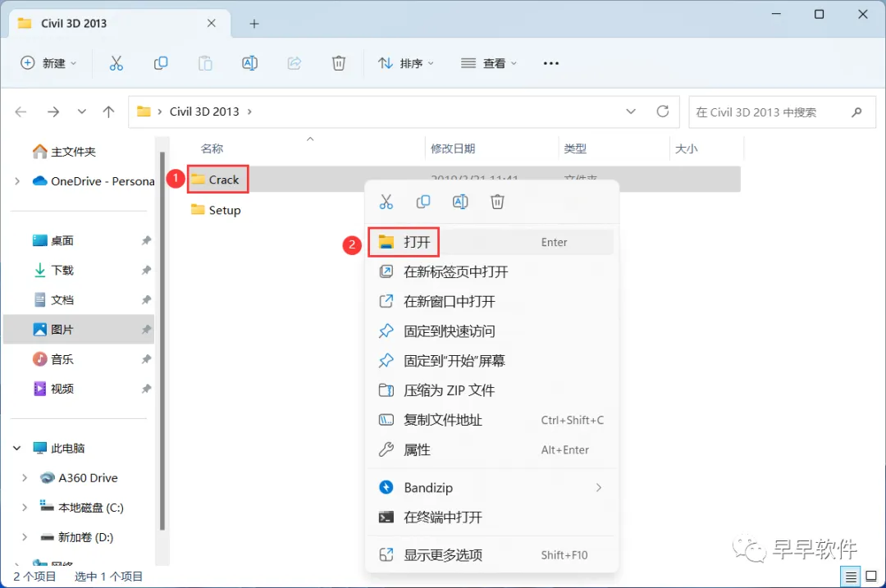886x588 pixels.
Task: Close the Civil 3D 2013 tab
Action: click(212, 23)
